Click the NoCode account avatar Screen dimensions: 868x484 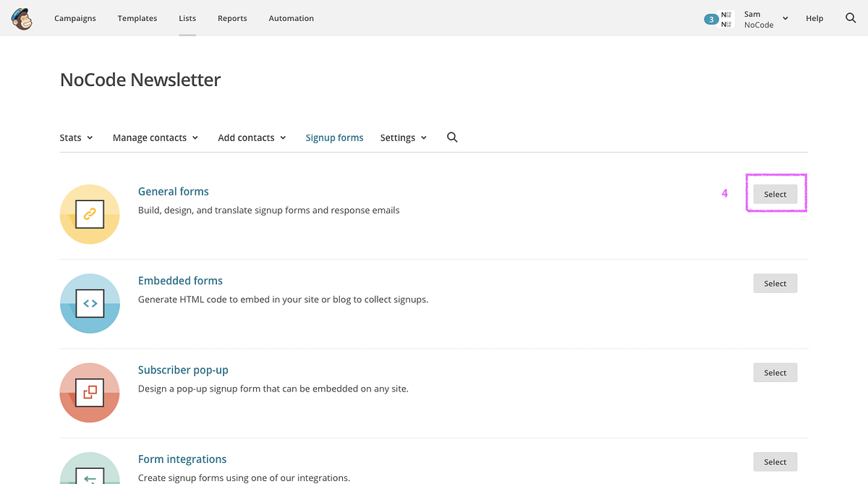[726, 19]
